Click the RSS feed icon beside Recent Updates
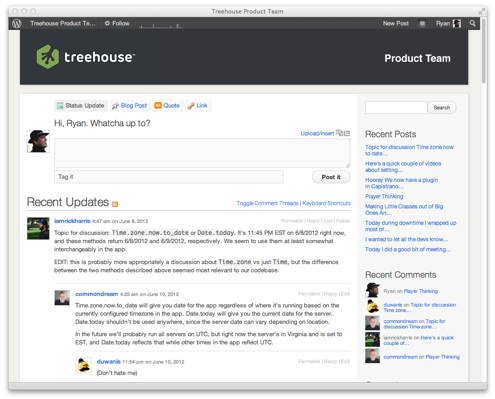Image resolution: width=495 pixels, height=399 pixels. (x=115, y=204)
